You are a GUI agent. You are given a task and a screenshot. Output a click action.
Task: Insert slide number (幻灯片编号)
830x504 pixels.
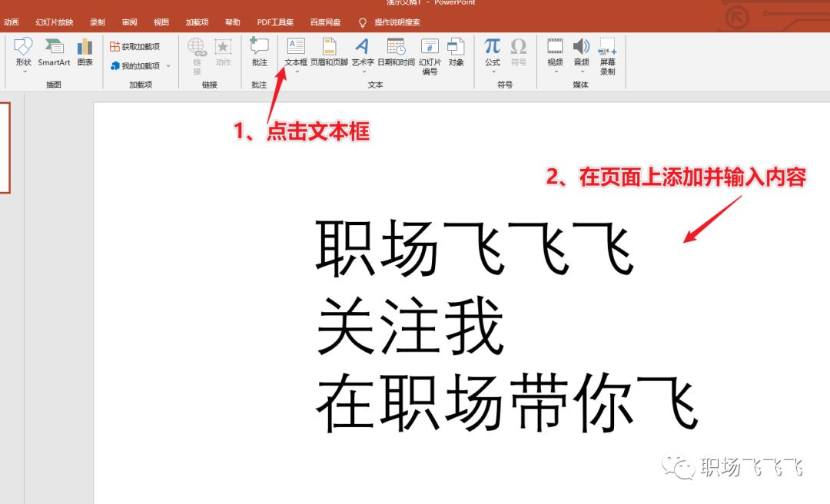(x=430, y=55)
